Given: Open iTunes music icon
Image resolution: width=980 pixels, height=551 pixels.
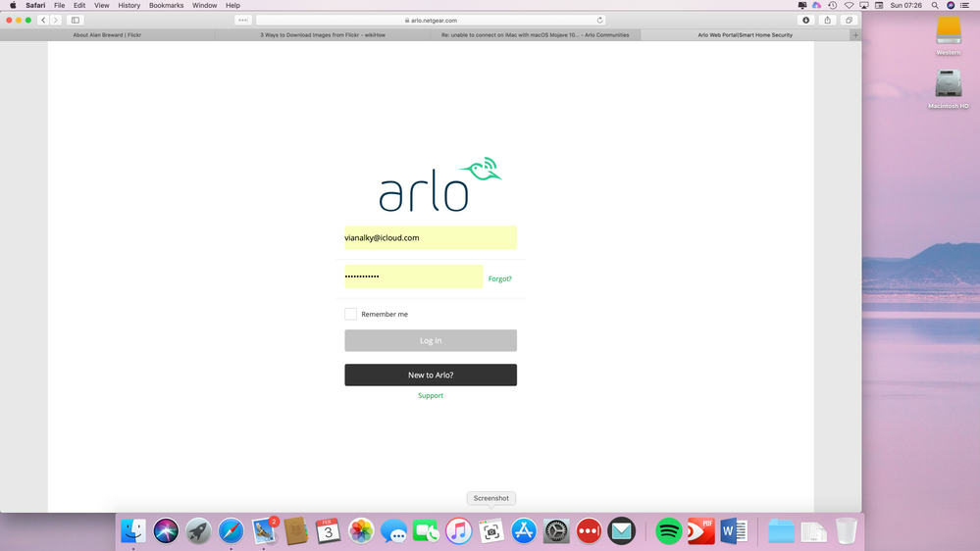Looking at the screenshot, I should point(458,531).
